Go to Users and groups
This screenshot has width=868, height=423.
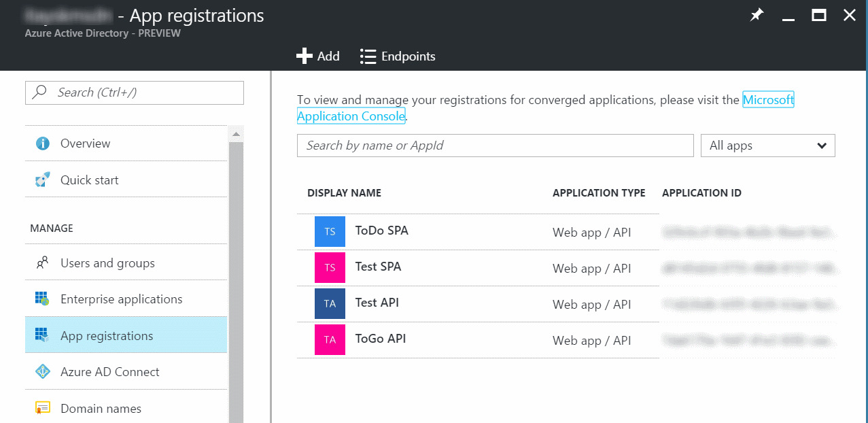[126, 263]
